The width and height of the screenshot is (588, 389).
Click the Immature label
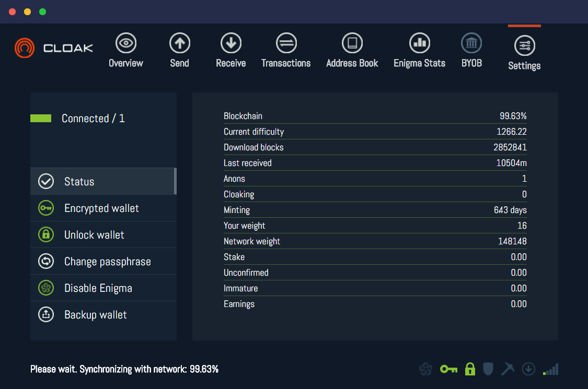point(241,289)
